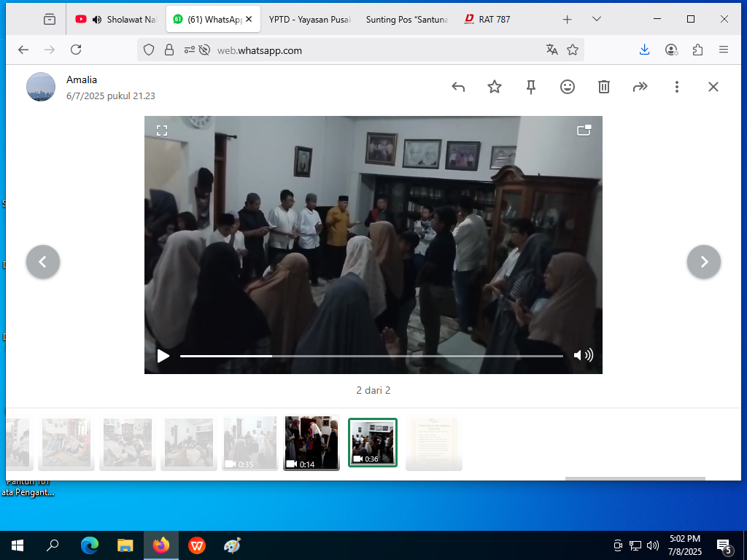The image size is (747, 560).
Task: Open the emoji reaction picker
Action: [568, 87]
